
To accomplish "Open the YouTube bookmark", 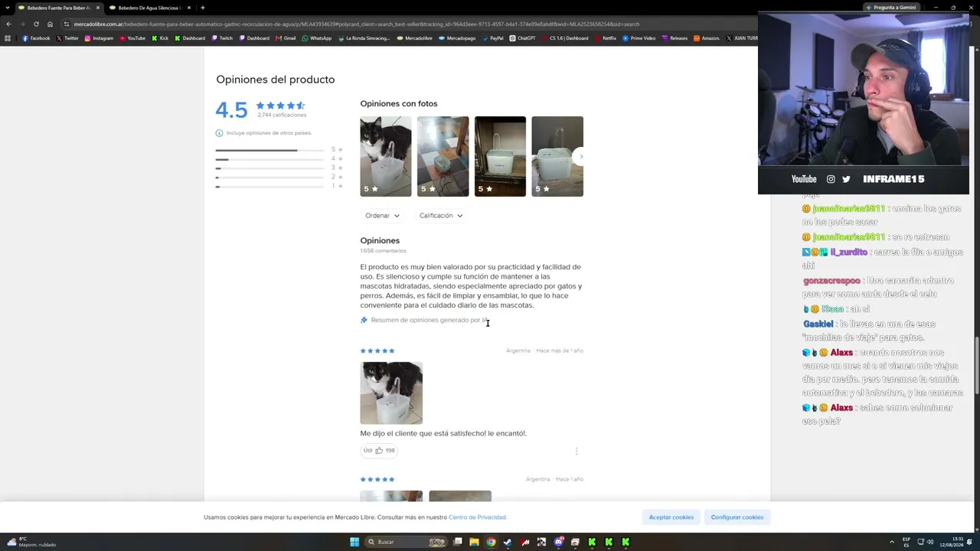I will 132,38.
